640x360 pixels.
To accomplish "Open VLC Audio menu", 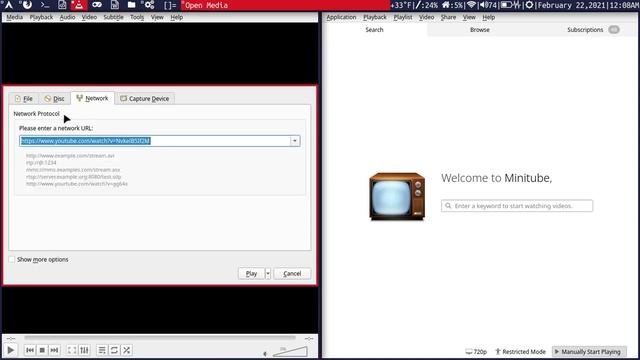I will tap(67, 17).
